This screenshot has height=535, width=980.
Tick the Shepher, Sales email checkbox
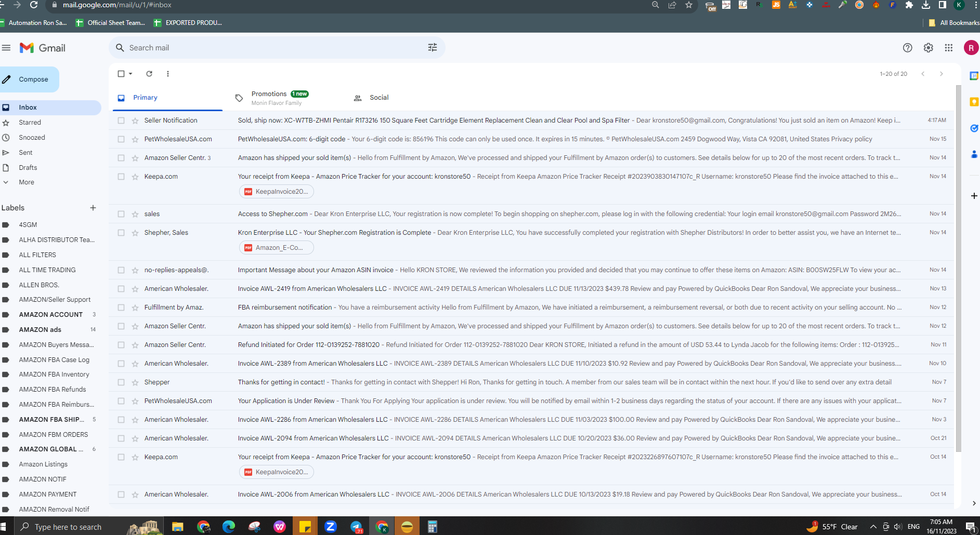pos(121,233)
